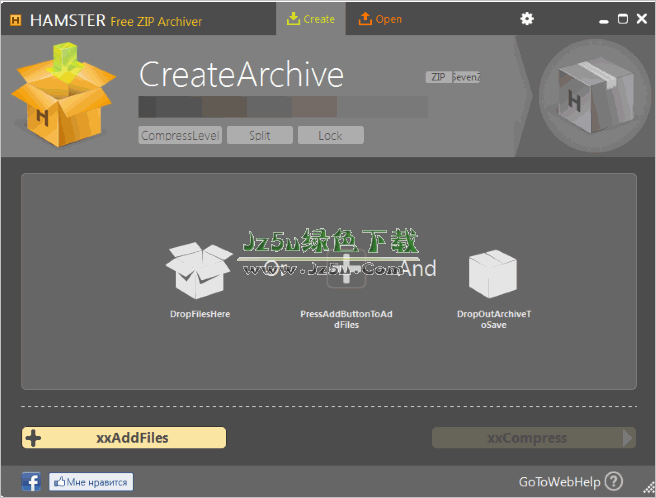Open settings via the gear icon
656x498 pixels.
(527, 19)
